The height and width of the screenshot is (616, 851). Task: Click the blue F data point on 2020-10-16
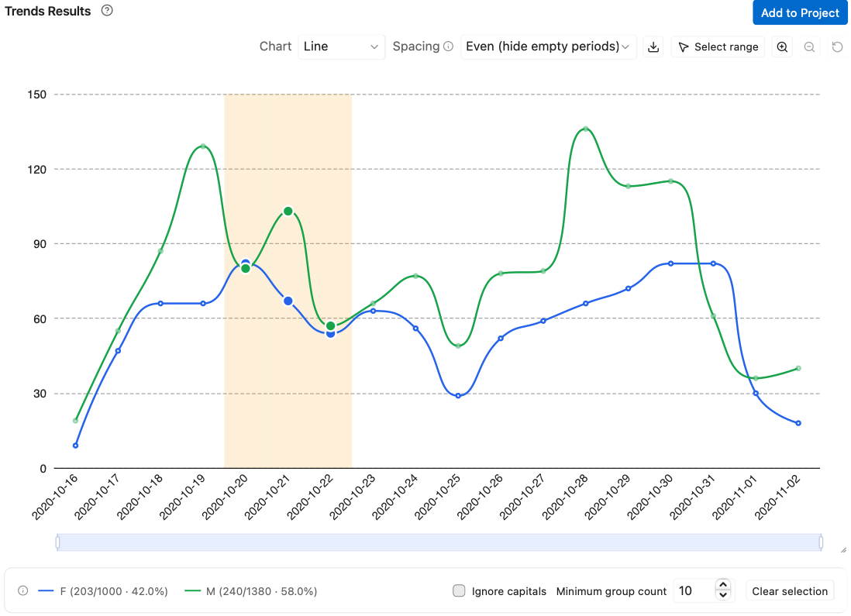coord(75,446)
